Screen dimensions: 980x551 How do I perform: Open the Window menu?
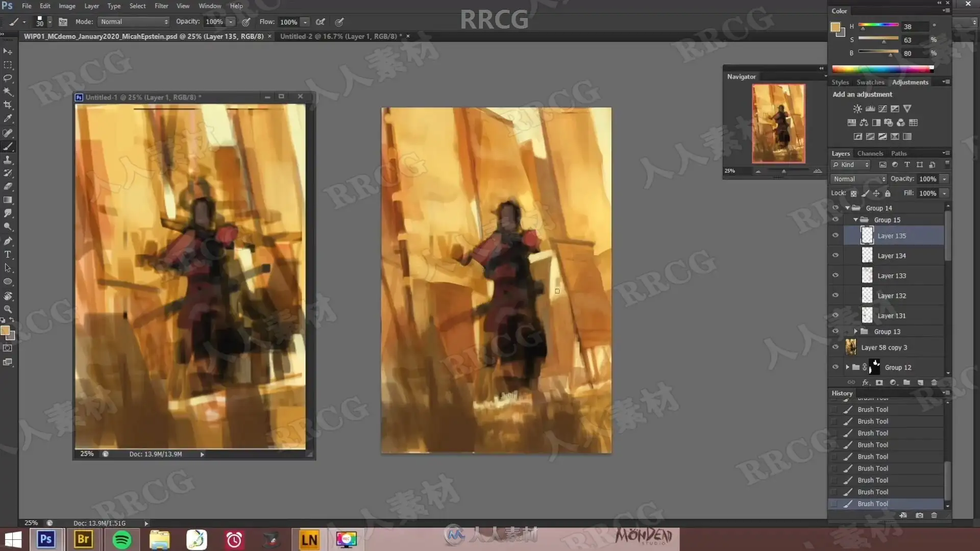click(x=210, y=6)
